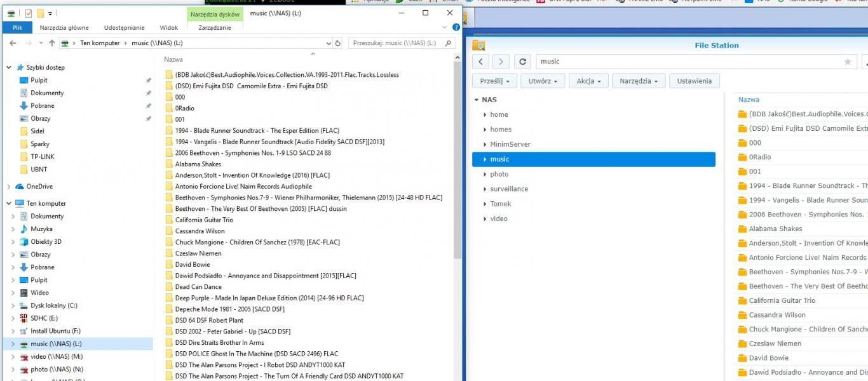The image size is (868, 381).
Task: Add music path to File Station favorites star
Action: point(847,62)
